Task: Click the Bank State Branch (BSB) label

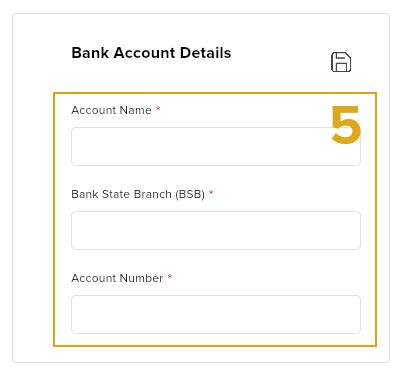Action: point(138,194)
